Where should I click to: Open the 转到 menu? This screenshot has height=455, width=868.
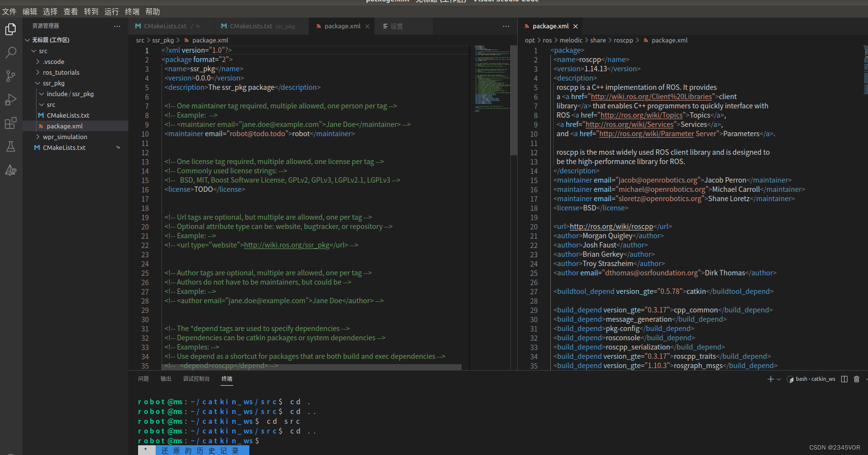[91, 11]
